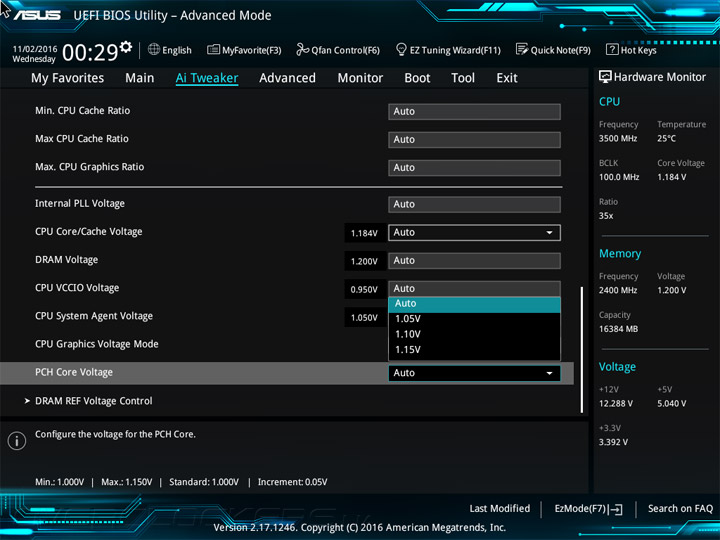
Task: Go to the Tool tab
Action: tap(463, 78)
